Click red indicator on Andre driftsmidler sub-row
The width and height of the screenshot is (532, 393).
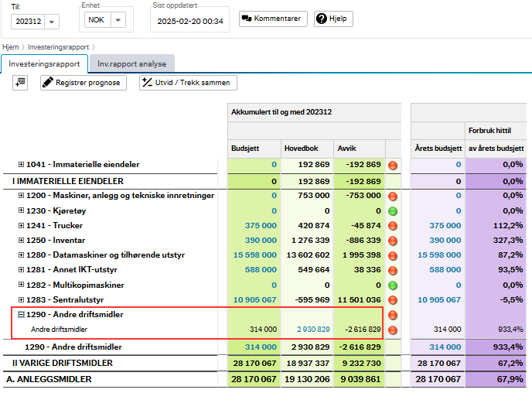click(x=393, y=330)
